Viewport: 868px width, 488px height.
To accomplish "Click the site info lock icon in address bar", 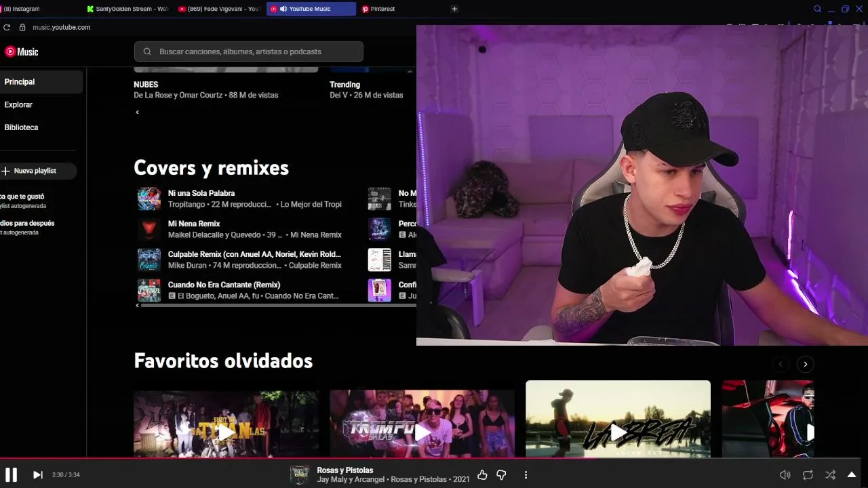I will [x=22, y=27].
